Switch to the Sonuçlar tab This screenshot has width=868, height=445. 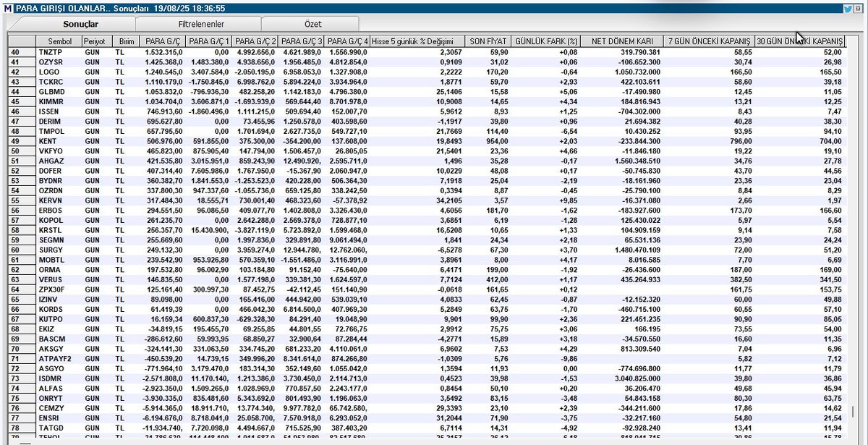(x=80, y=24)
